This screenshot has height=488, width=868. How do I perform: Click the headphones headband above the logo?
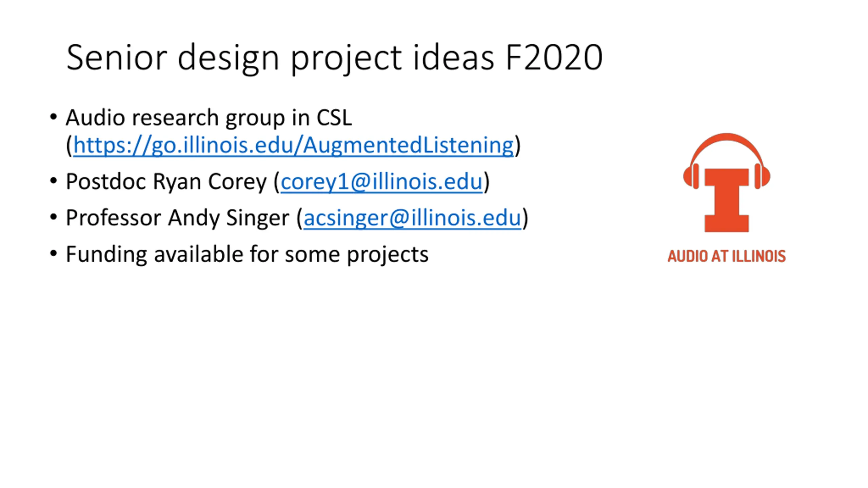click(x=727, y=140)
